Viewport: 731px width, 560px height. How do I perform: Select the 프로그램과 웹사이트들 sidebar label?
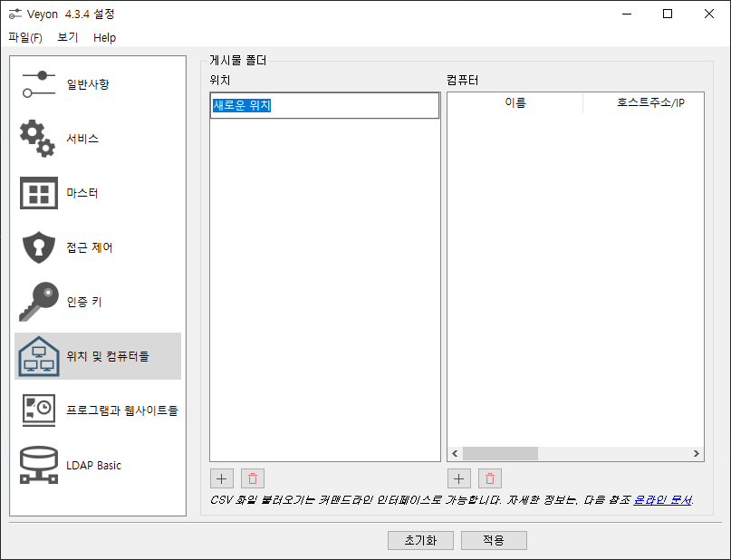click(x=122, y=410)
